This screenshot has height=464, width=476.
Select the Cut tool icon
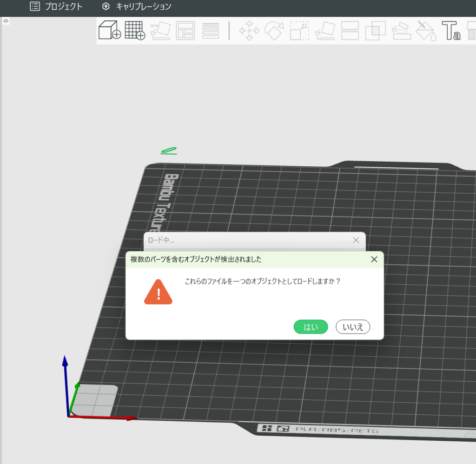click(350, 30)
